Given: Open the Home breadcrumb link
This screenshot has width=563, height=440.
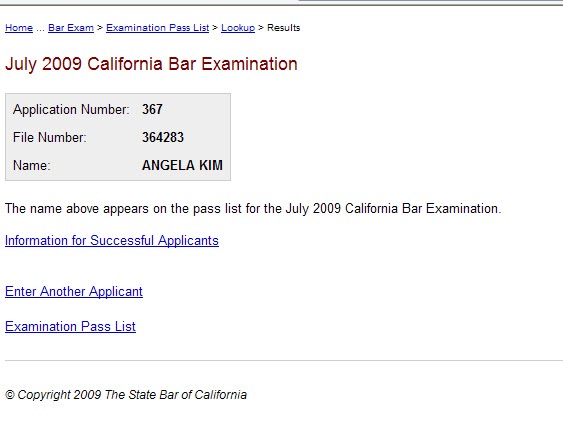Looking at the screenshot, I should [19, 28].
